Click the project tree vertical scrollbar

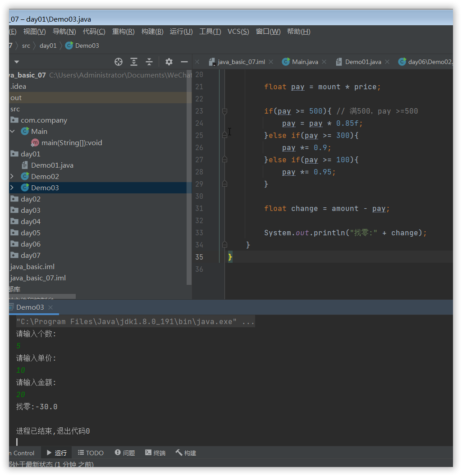tap(189, 178)
